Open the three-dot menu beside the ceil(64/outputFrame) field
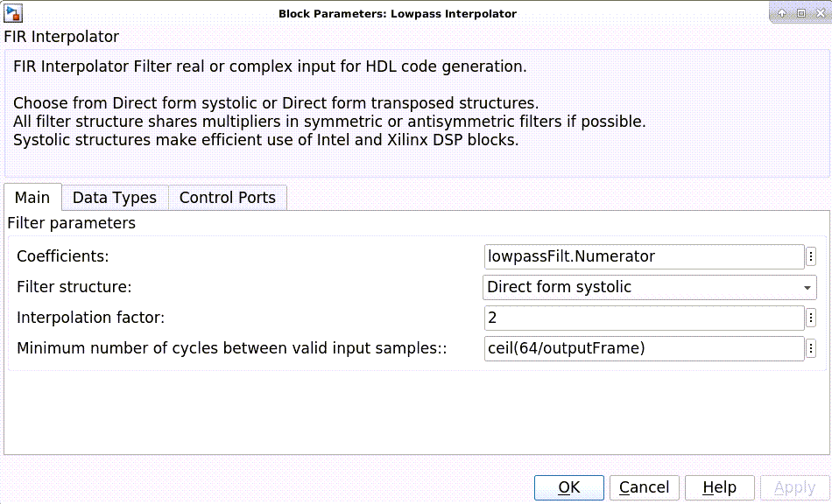Screen dimensions: 832x504 click(811, 348)
